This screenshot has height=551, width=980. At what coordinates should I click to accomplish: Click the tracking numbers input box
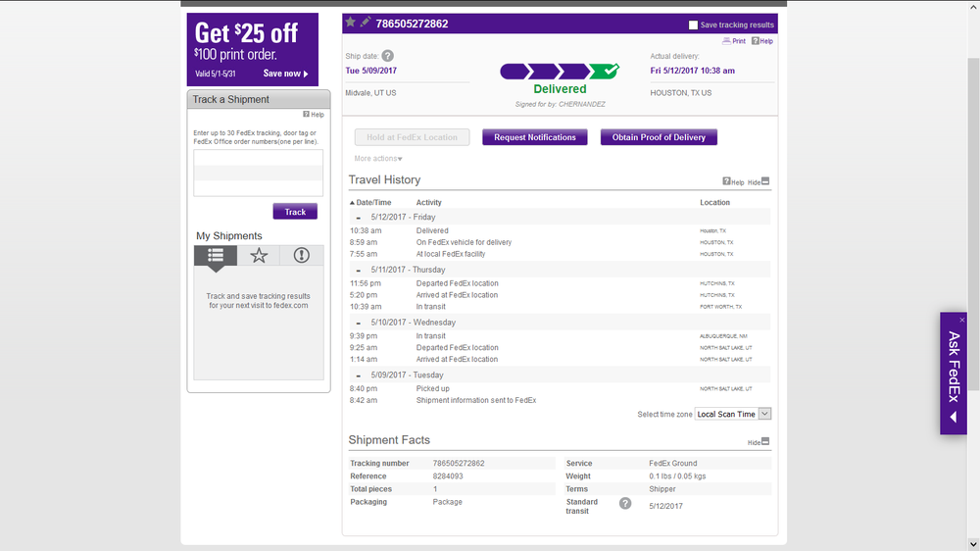[x=258, y=173]
